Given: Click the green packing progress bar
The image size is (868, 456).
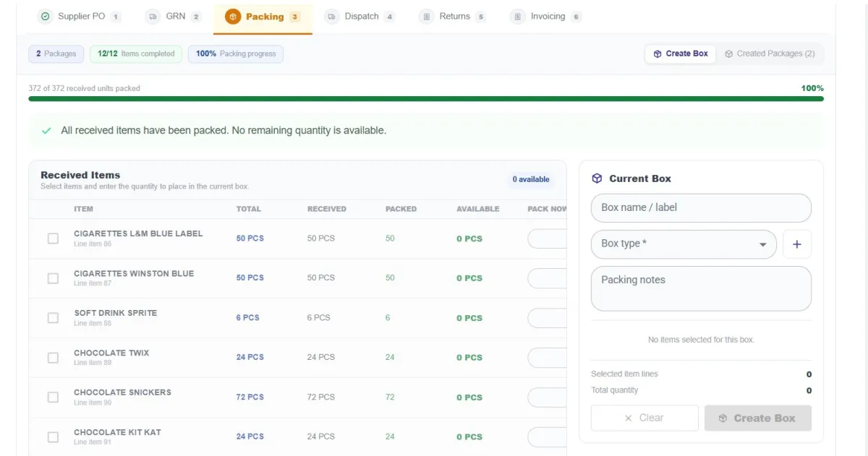Looking at the screenshot, I should [426, 99].
